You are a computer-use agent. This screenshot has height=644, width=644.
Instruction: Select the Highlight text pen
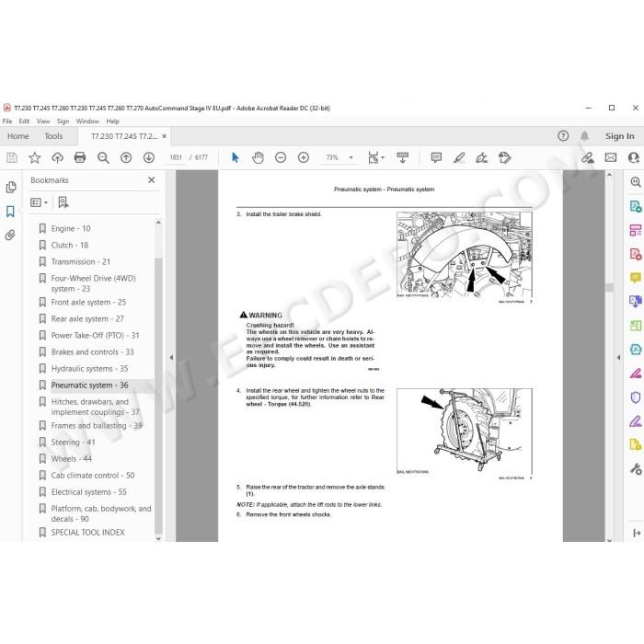[x=459, y=157]
